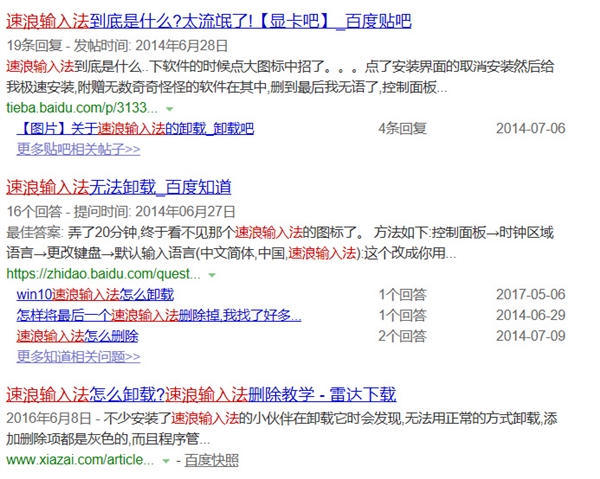Click the date 2014-06-29
This screenshot has height=479, width=600.
point(531,315)
